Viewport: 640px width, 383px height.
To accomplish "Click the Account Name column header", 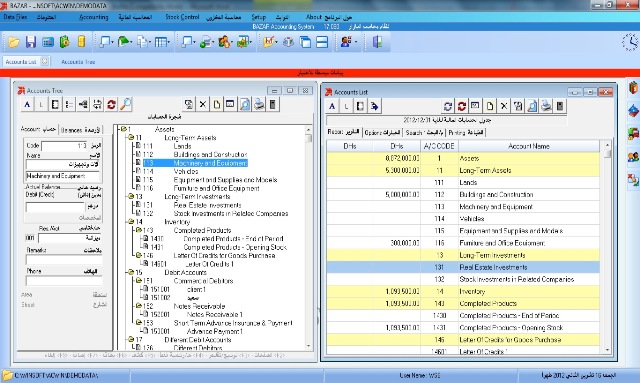I will pos(529,146).
